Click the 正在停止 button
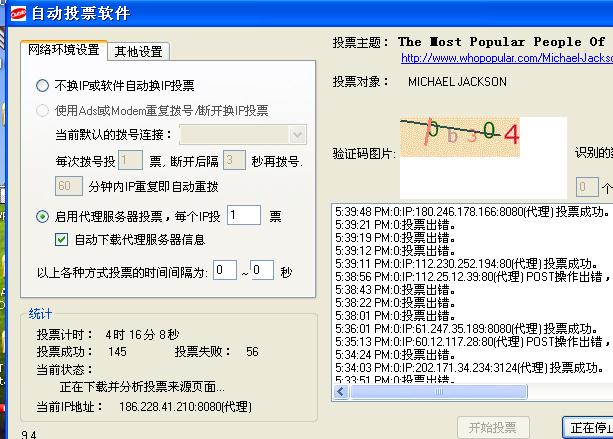The height and width of the screenshot is (439, 613). [588, 428]
